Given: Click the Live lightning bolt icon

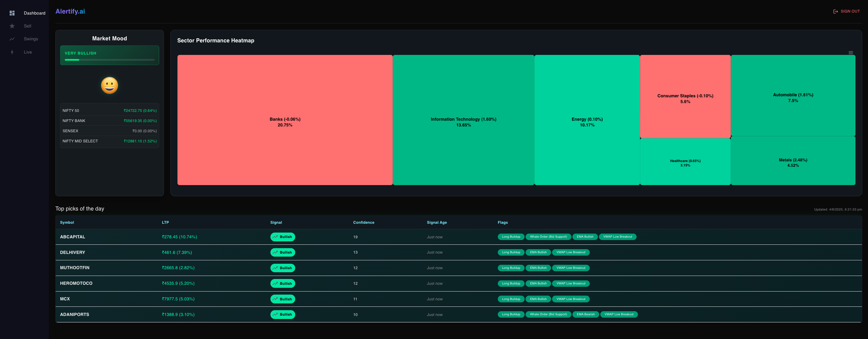Looking at the screenshot, I should (12, 52).
